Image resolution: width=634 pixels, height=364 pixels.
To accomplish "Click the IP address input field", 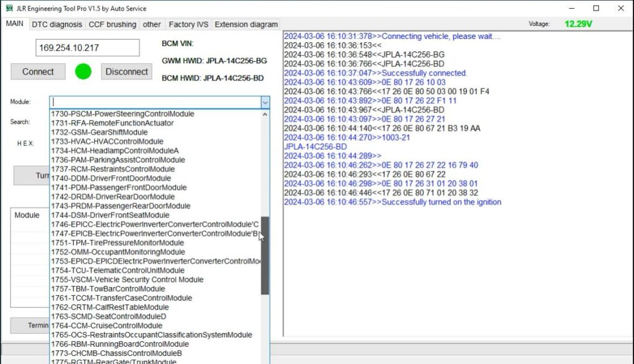I will click(88, 48).
